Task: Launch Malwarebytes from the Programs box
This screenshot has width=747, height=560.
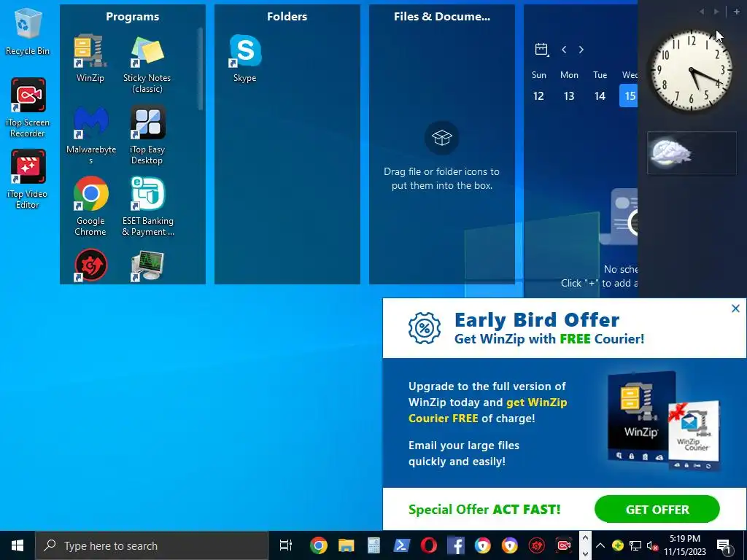Action: [x=90, y=135]
